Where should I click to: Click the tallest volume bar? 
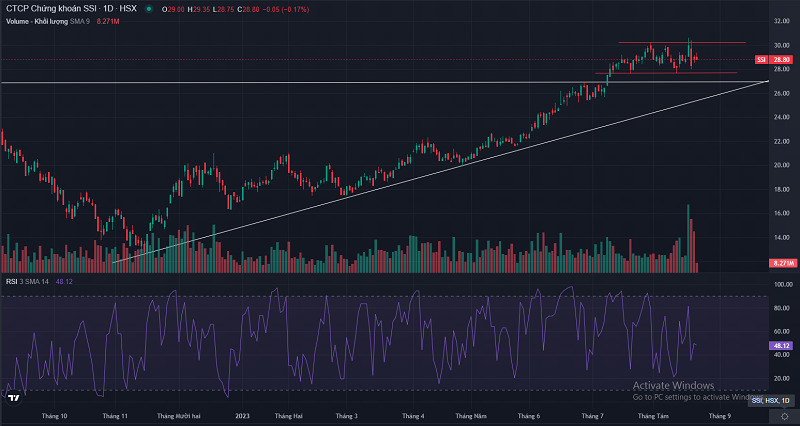click(x=688, y=238)
